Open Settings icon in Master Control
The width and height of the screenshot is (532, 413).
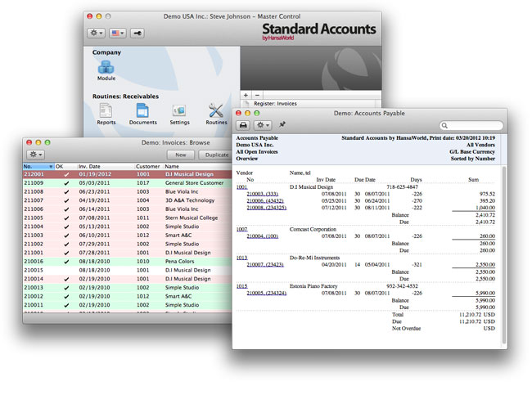pyautogui.click(x=179, y=114)
